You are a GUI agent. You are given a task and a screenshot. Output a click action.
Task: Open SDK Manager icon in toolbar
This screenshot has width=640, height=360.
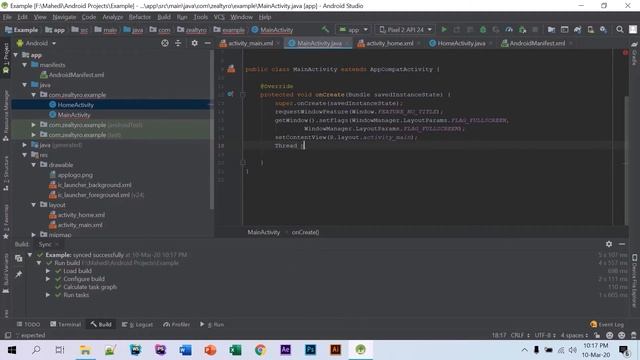tap(603, 29)
